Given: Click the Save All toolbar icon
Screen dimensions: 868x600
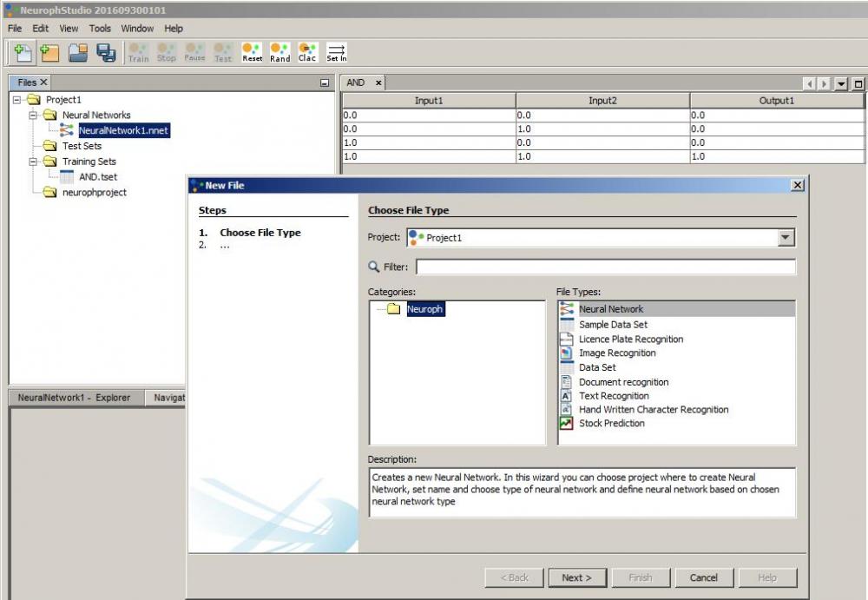Looking at the screenshot, I should click(106, 53).
